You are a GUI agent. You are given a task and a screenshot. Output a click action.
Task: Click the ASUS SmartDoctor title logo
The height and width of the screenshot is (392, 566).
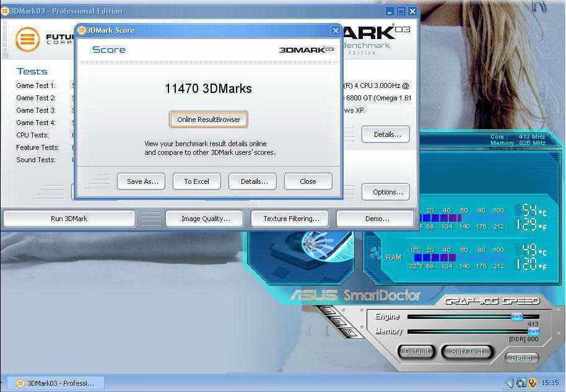355,295
